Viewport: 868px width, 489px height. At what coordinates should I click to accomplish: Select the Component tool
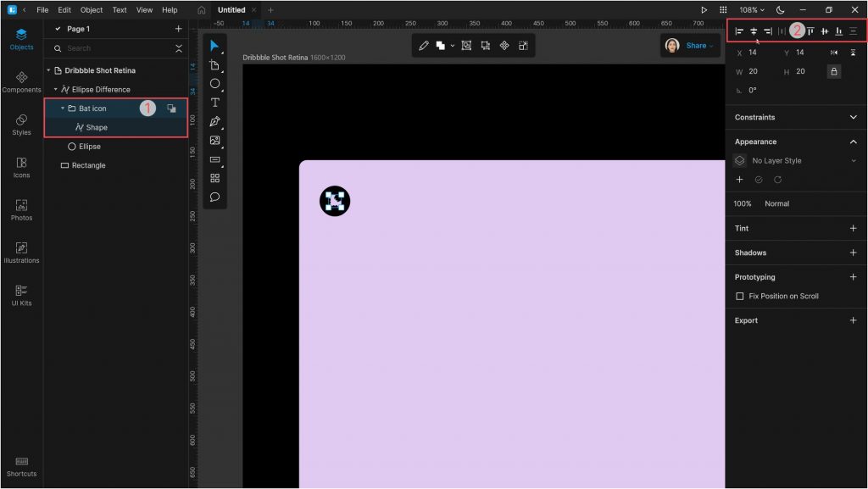point(214,178)
